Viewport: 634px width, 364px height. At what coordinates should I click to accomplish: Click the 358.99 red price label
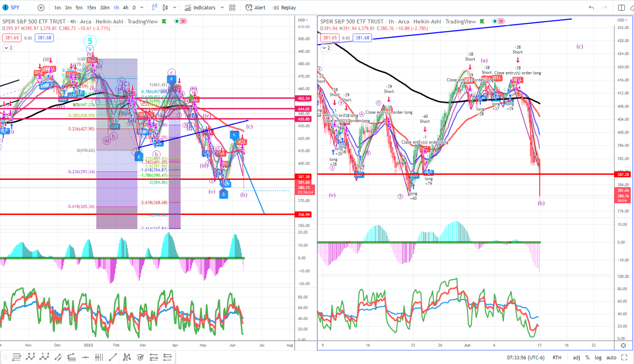coord(304,215)
